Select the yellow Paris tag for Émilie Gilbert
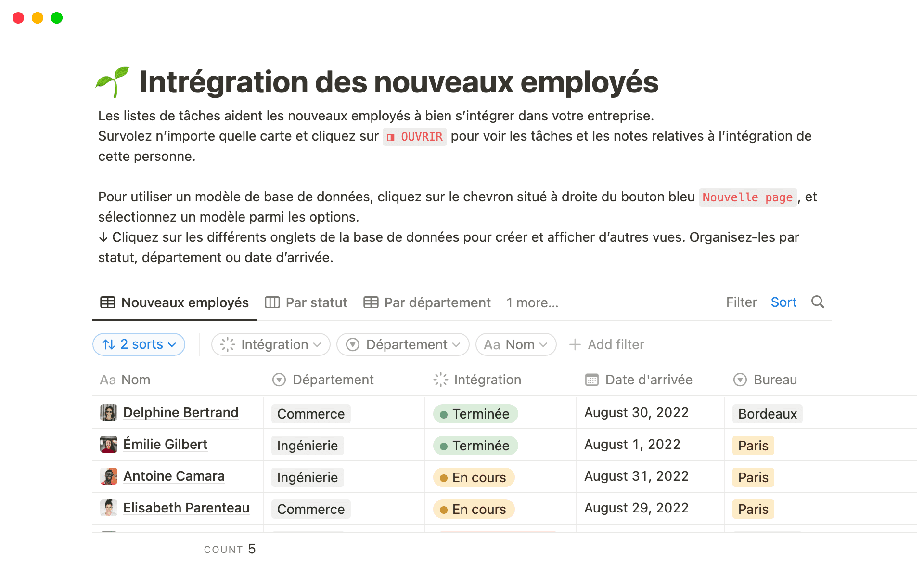The width and height of the screenshot is (924, 578). point(753,445)
